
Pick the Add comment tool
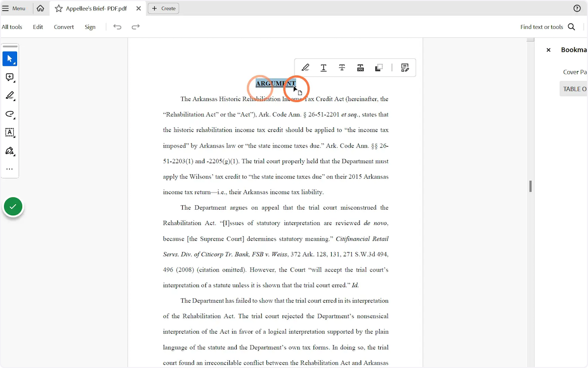10,77
